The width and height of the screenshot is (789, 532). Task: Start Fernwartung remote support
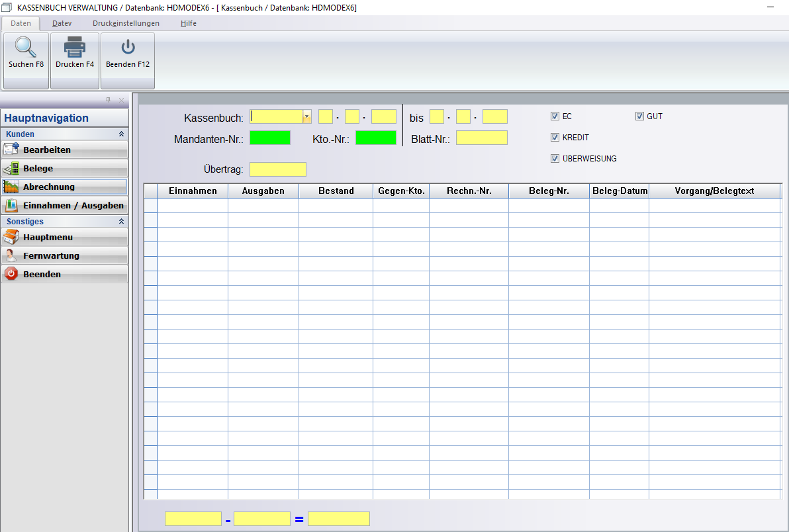tap(64, 255)
